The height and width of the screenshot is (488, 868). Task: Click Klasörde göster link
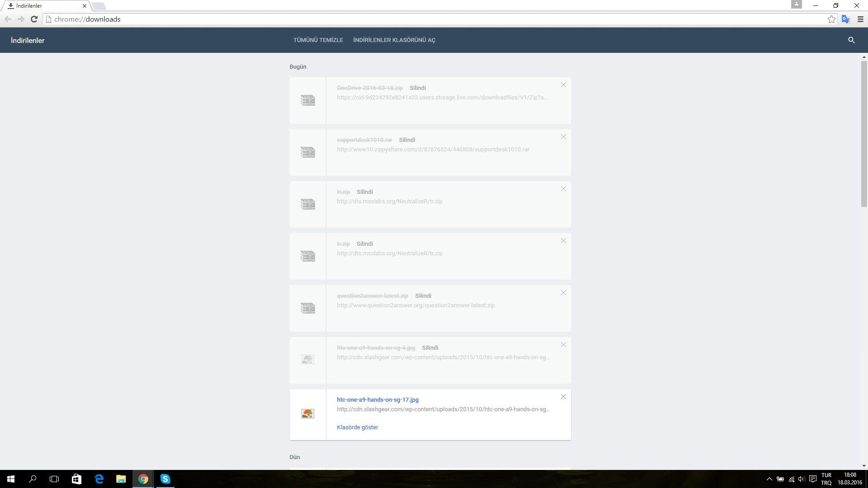357,427
